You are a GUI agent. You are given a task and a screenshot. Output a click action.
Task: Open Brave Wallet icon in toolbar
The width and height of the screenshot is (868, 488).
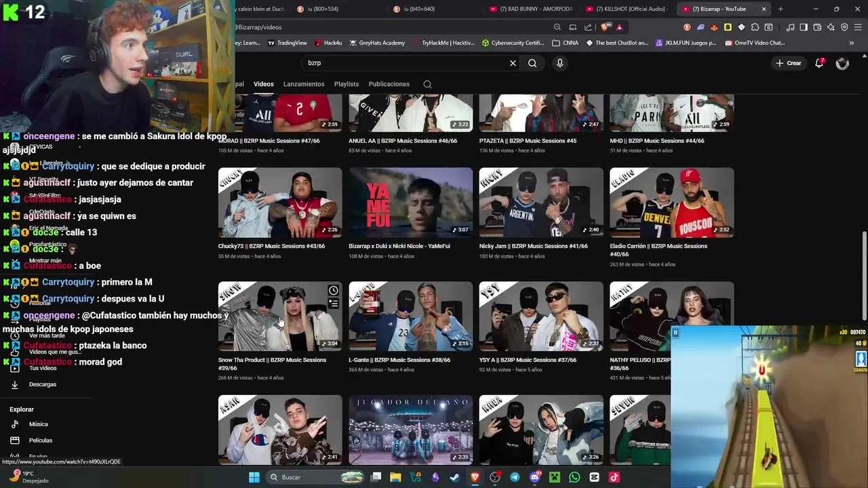tap(817, 27)
